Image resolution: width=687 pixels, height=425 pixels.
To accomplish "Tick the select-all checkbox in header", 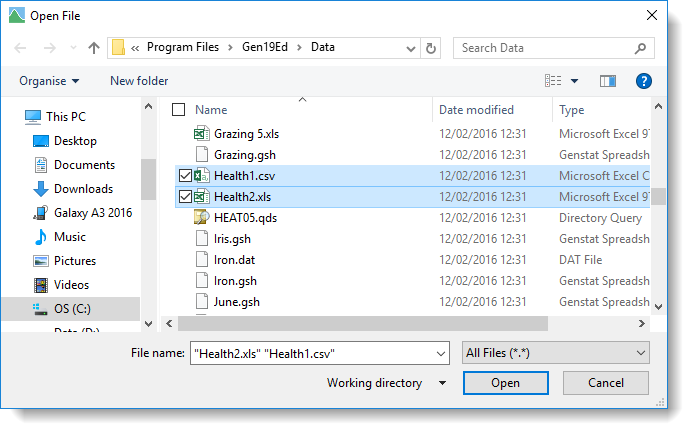I will coord(179,110).
